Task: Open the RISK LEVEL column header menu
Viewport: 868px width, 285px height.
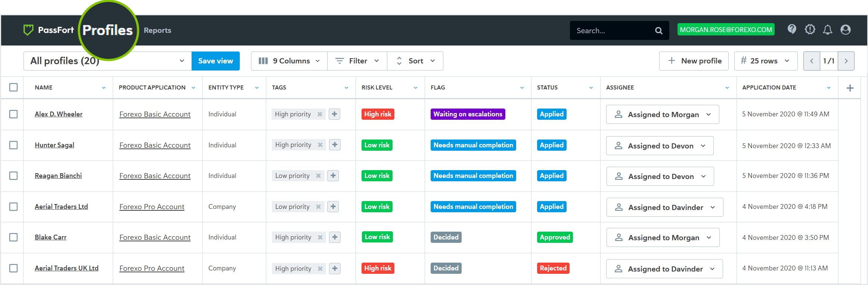Action: [415, 88]
